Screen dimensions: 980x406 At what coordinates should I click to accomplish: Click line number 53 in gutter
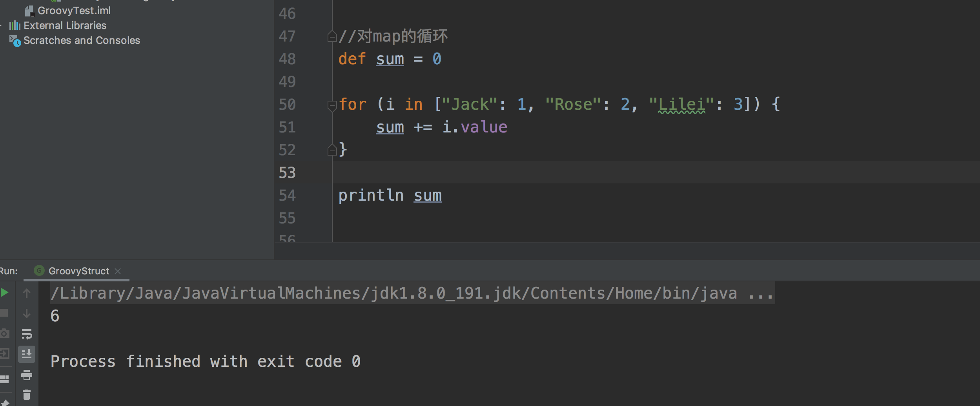pos(287,172)
